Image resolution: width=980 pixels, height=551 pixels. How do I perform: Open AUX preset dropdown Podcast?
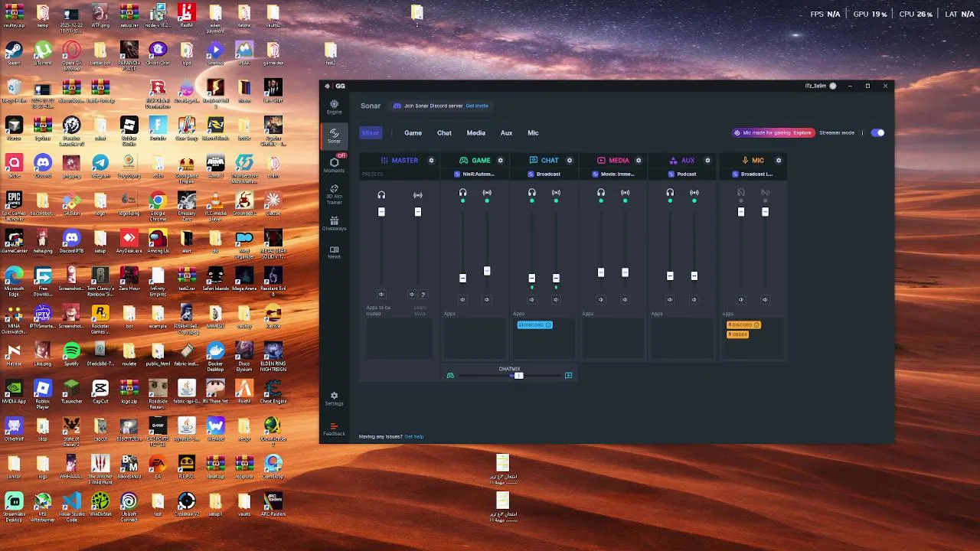pyautogui.click(x=682, y=174)
